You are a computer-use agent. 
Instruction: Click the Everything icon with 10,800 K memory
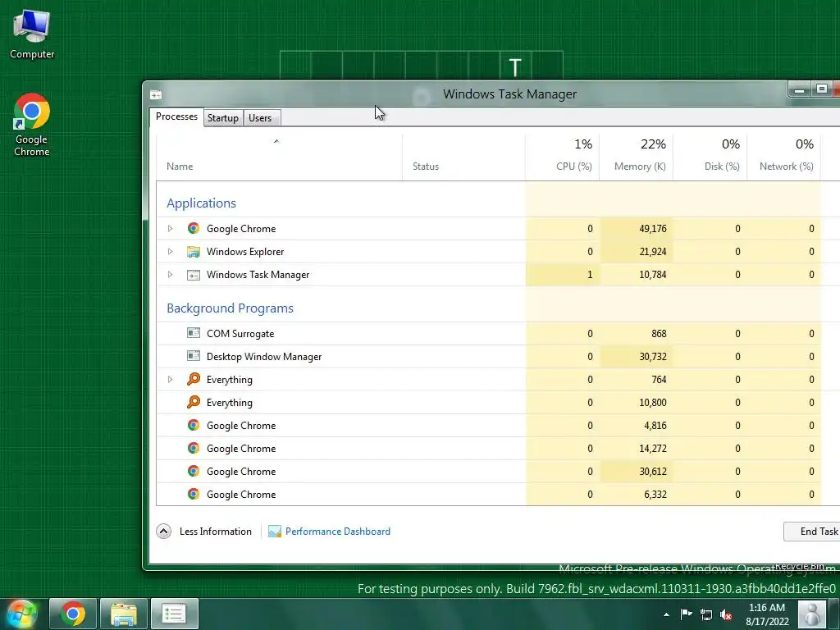point(194,402)
